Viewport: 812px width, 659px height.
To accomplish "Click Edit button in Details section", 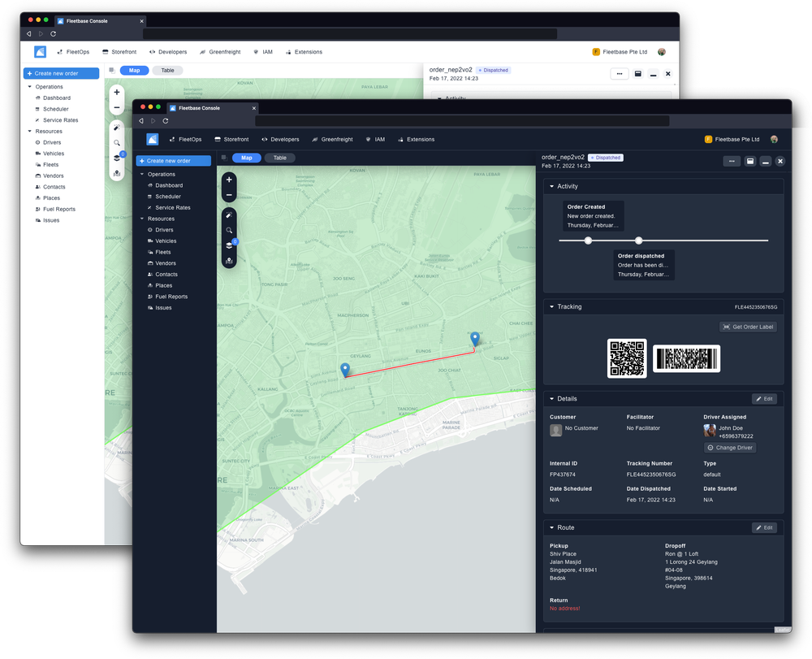I will pos(764,399).
